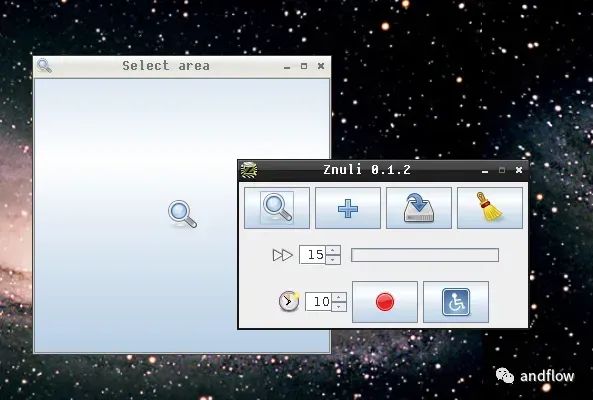The width and height of the screenshot is (593, 400).
Task: Click the save-to-disk button
Action: click(x=419, y=208)
